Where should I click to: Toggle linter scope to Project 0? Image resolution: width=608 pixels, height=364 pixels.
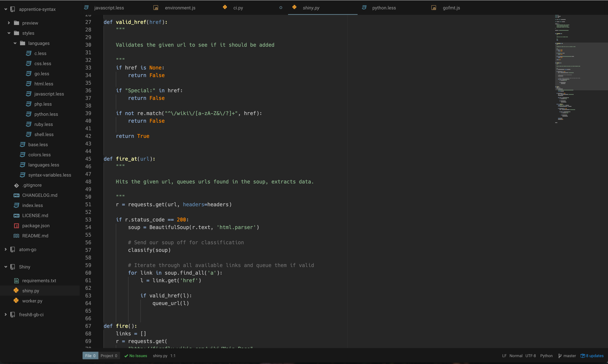point(109,356)
